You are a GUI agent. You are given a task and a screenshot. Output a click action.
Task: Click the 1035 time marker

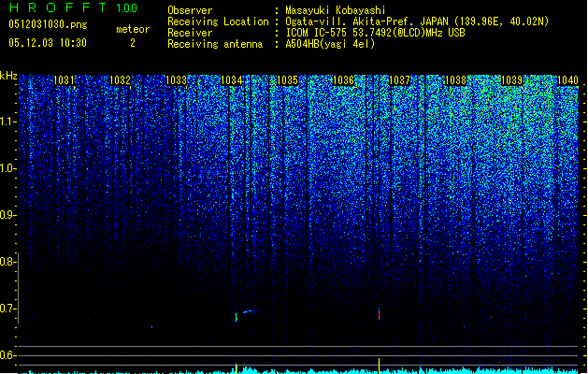pyautogui.click(x=287, y=79)
